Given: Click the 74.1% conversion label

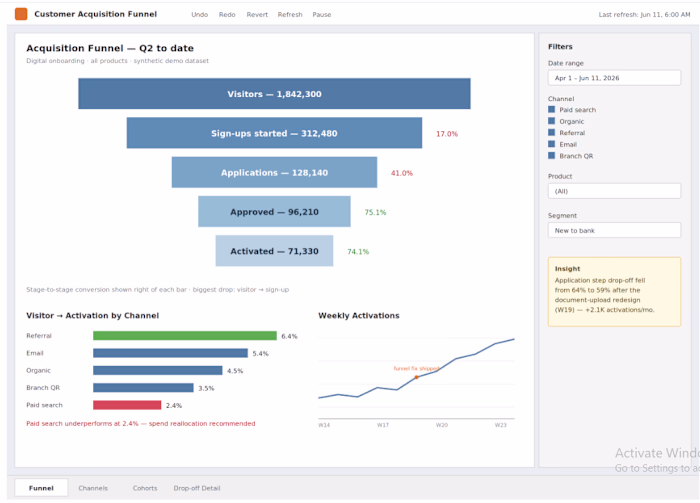Looking at the screenshot, I should pos(358,252).
